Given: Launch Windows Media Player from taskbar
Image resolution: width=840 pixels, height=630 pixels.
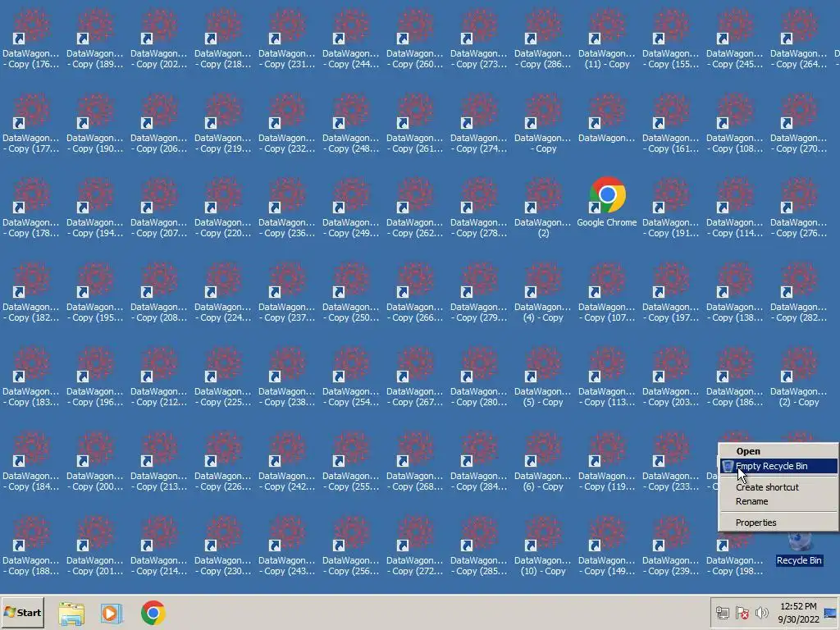Looking at the screenshot, I should (x=112, y=613).
